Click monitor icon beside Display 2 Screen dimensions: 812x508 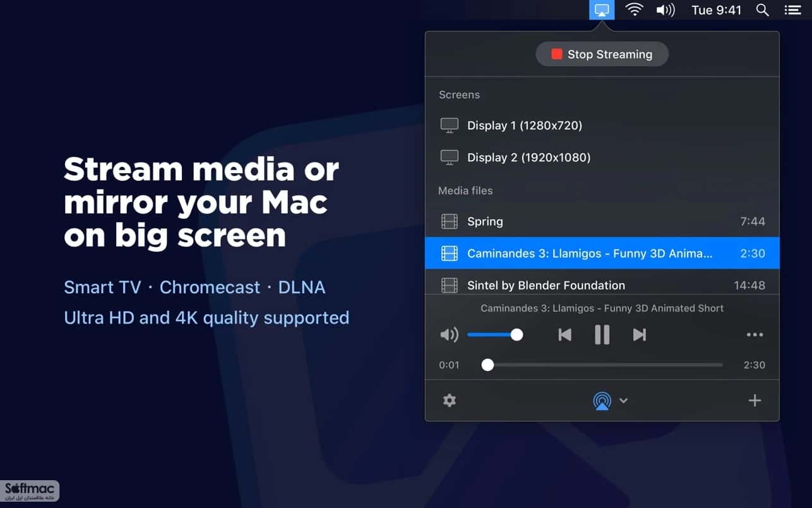449,157
